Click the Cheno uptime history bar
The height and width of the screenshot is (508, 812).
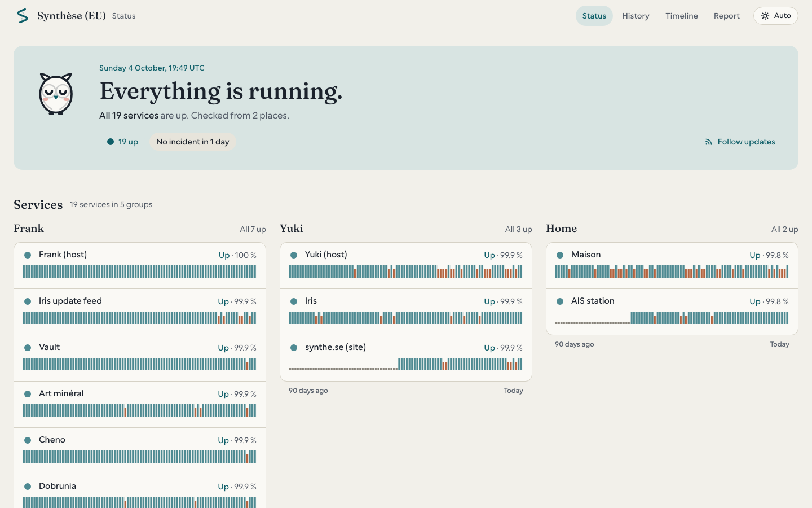139,457
